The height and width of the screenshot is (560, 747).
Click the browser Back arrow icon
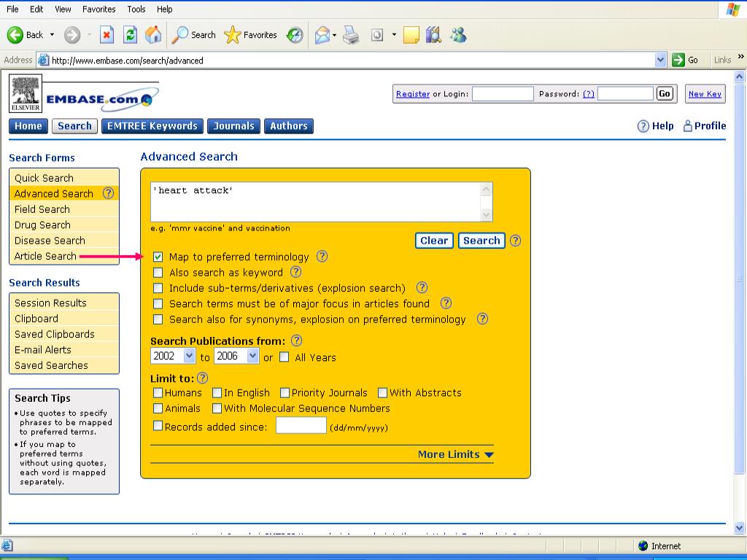[15, 35]
